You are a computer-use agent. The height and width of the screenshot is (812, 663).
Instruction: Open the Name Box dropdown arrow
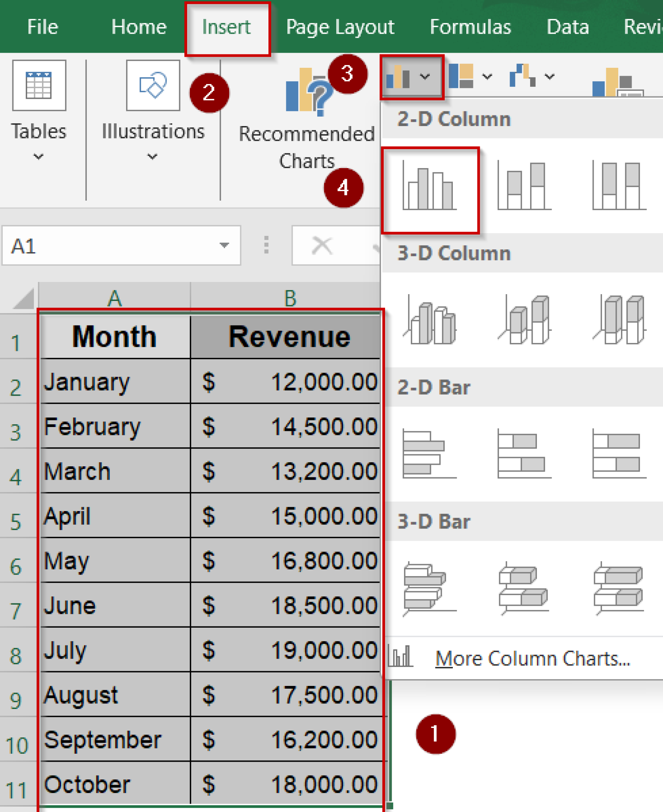[x=224, y=246]
